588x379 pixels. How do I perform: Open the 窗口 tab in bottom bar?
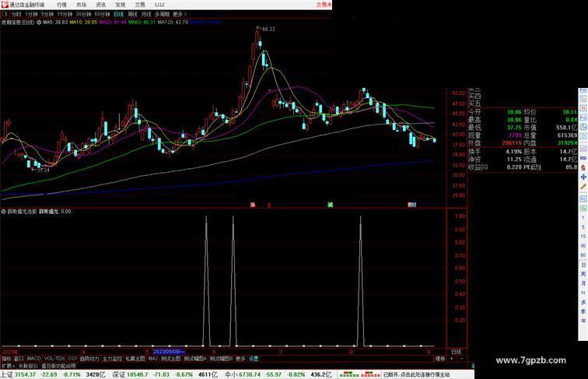[x=19, y=359]
